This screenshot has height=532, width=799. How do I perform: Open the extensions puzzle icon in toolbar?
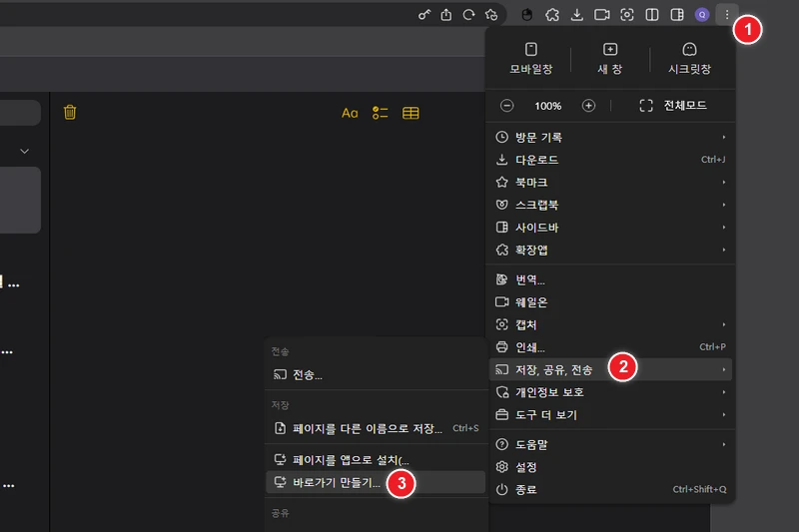click(552, 15)
